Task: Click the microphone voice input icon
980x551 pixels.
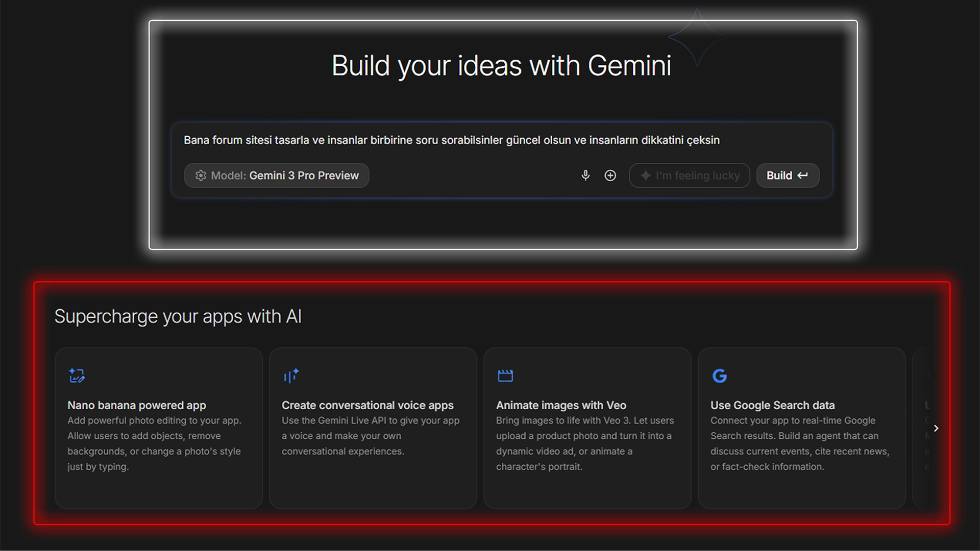Action: [x=585, y=176]
